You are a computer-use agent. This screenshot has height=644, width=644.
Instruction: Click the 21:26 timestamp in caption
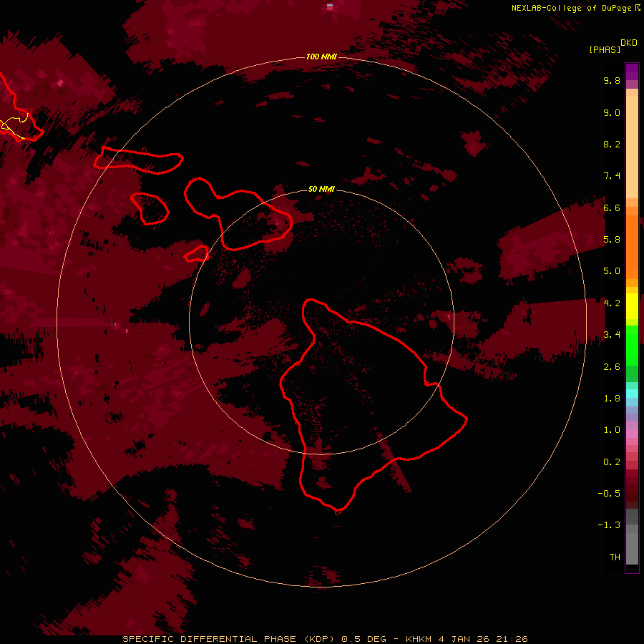[x=512, y=639]
